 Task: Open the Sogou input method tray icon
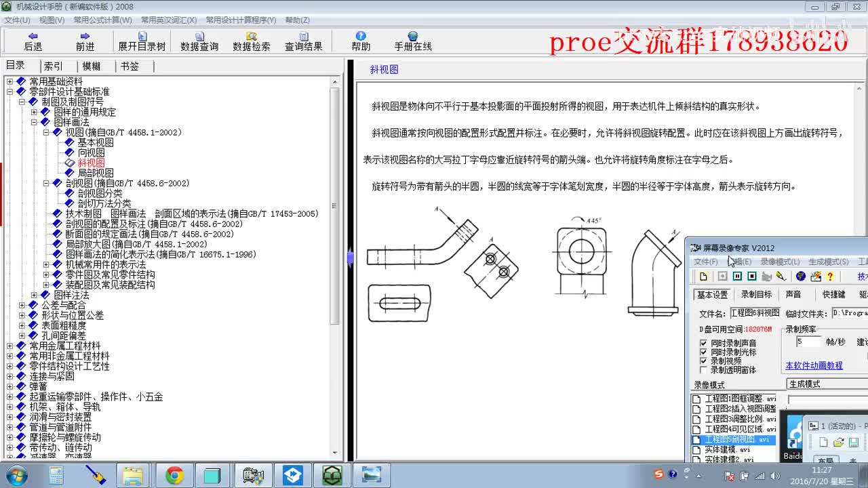pos(658,474)
